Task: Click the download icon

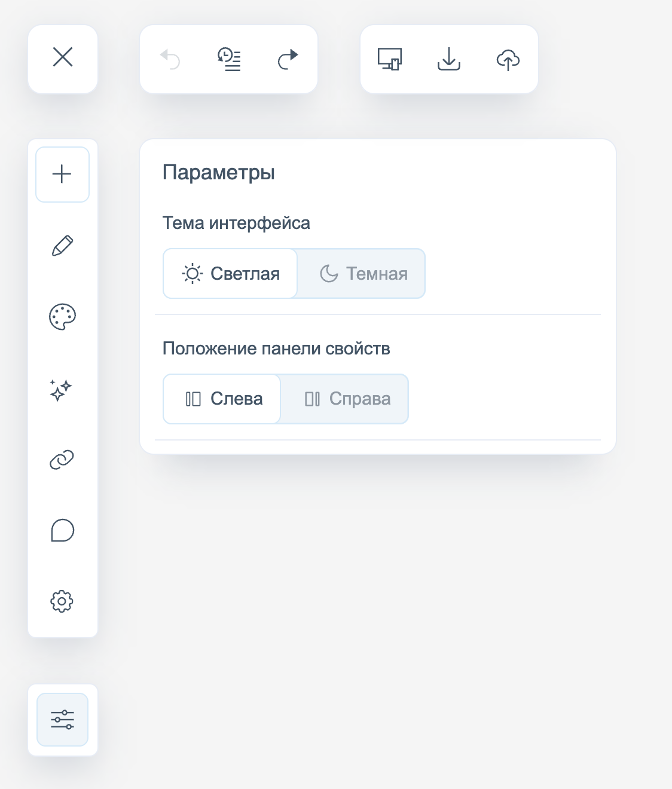Action: [x=449, y=59]
